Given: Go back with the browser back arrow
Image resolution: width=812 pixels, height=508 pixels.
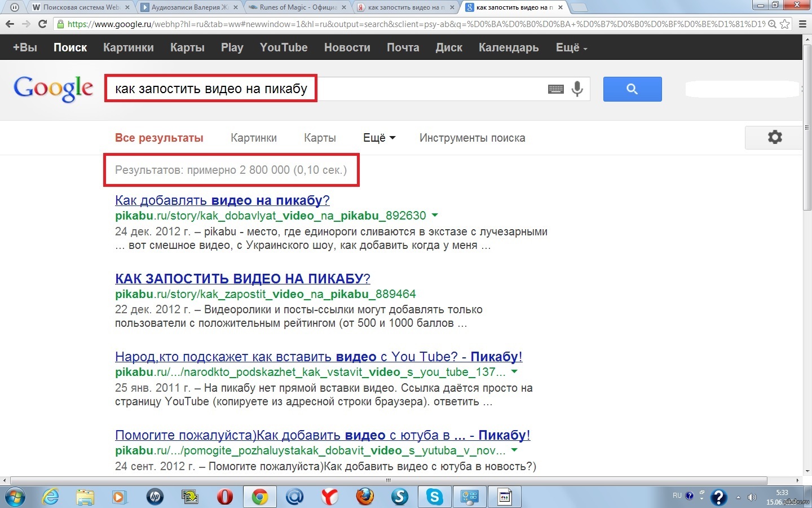Looking at the screenshot, I should (10, 24).
